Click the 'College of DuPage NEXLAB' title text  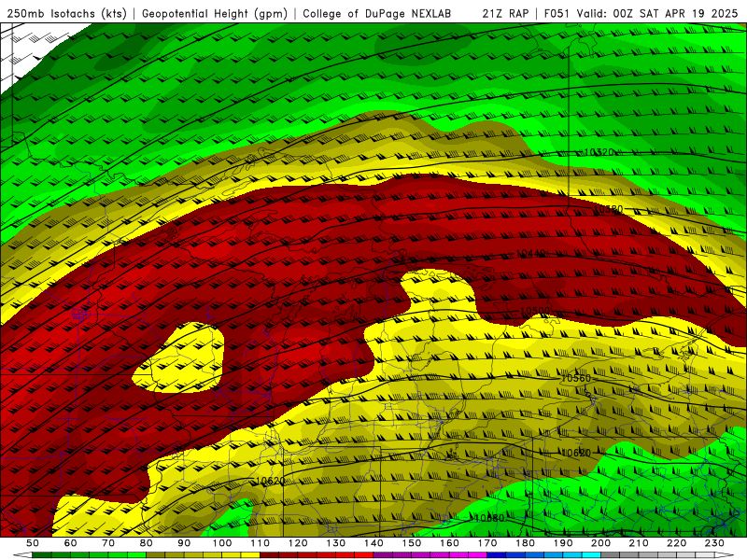[377, 14]
